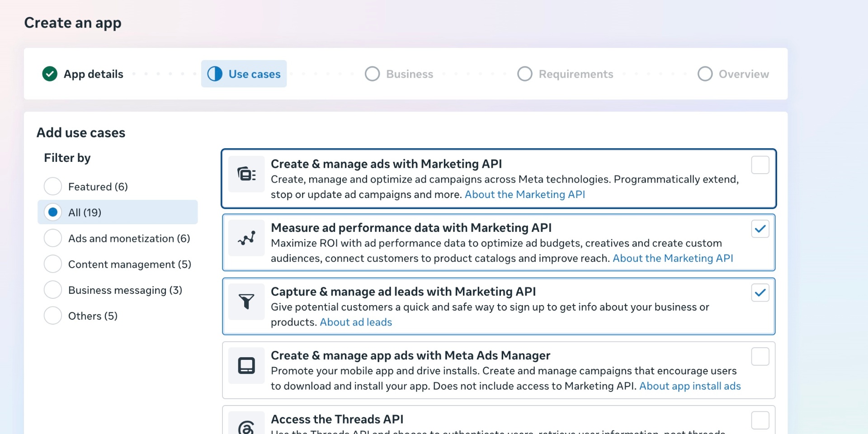Click the Marketing API ads icon
The width and height of the screenshot is (868, 434).
point(246,174)
